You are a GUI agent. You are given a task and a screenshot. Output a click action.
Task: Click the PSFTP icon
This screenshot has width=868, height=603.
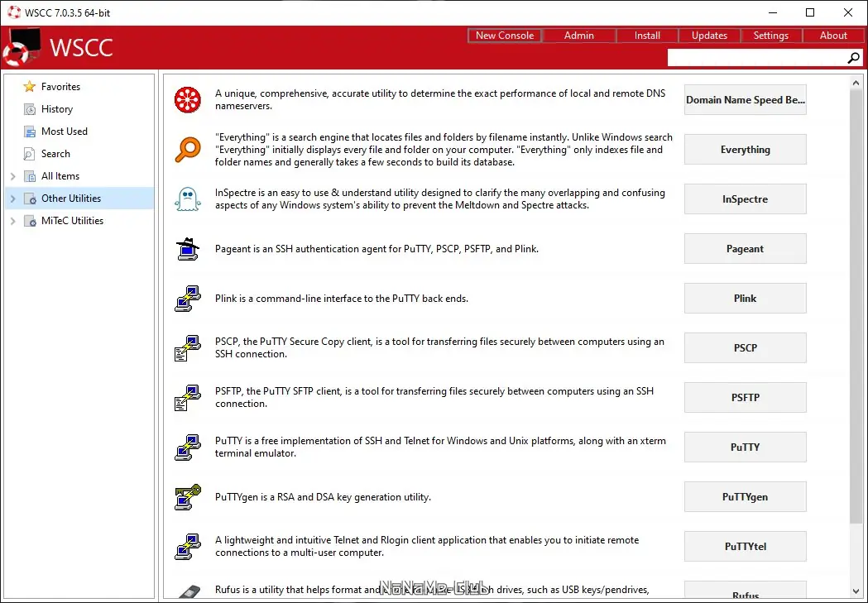tap(188, 398)
